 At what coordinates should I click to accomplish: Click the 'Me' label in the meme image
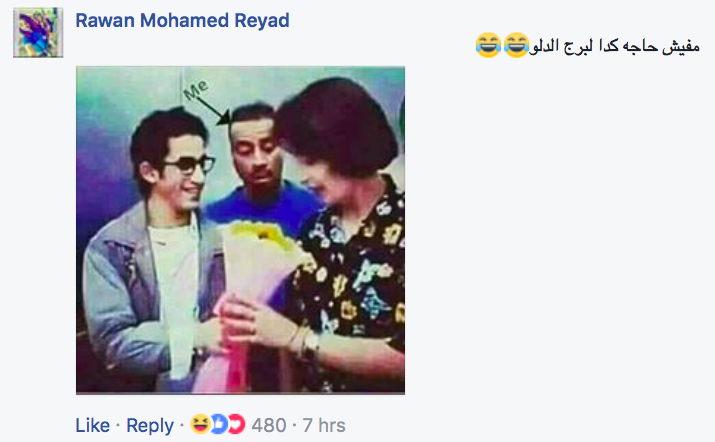(196, 89)
